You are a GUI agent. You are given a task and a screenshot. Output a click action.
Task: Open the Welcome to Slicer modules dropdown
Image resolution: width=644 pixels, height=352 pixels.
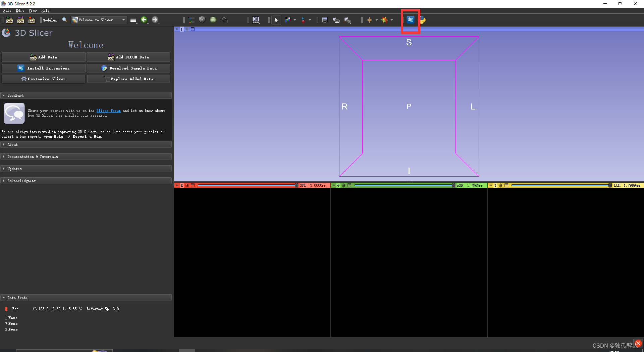tap(99, 19)
